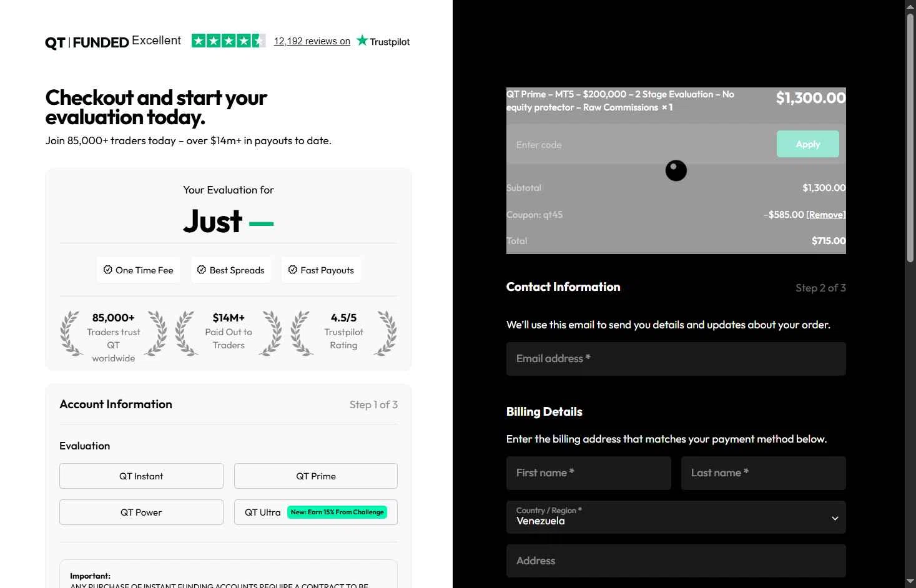The width and height of the screenshot is (916, 588).
Task: Click the scrollbar up arrow
Action: (x=910, y=6)
